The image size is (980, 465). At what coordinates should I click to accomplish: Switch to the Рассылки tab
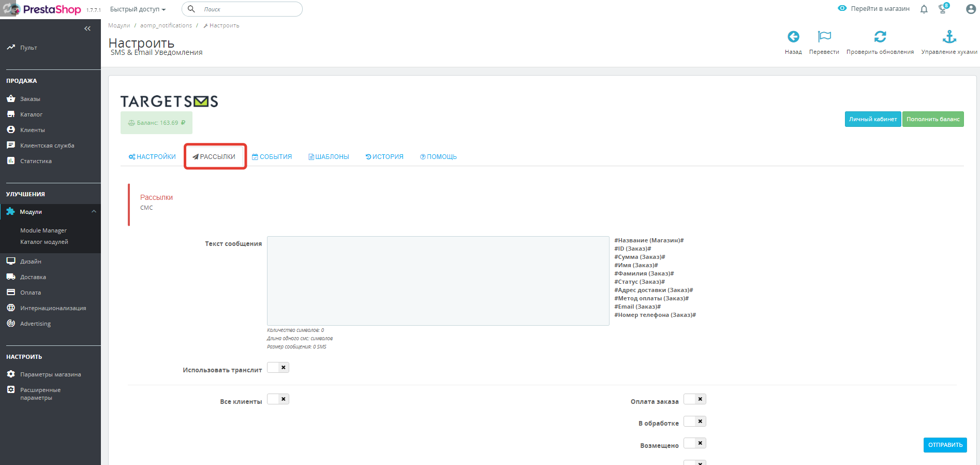(x=214, y=156)
